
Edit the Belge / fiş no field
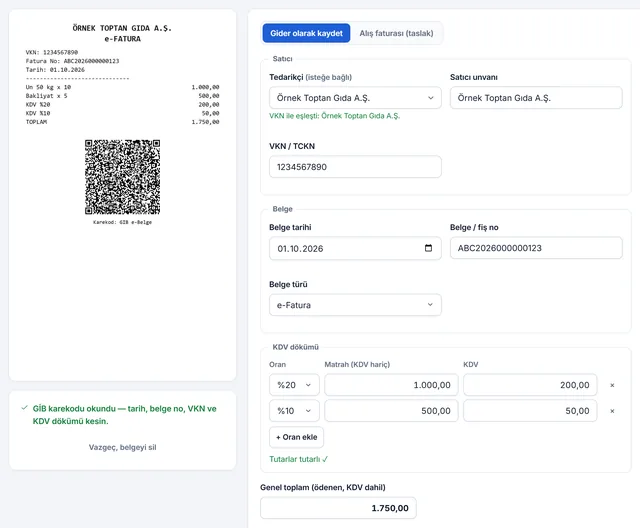tap(536, 248)
